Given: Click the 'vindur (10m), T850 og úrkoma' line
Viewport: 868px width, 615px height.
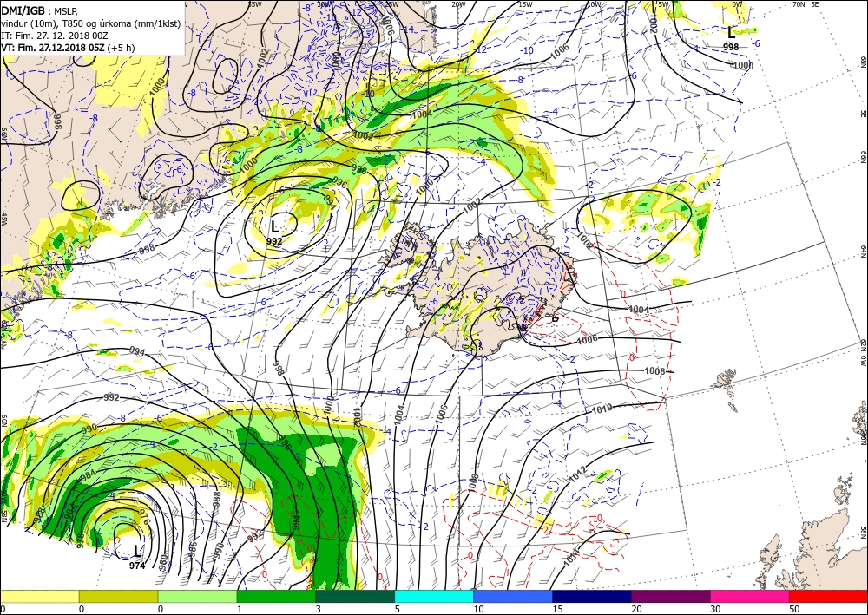Looking at the screenshot, I should click(x=91, y=23).
